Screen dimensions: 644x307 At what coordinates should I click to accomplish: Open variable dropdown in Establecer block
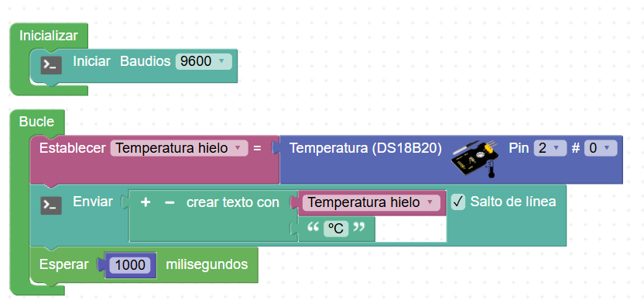coord(179,148)
